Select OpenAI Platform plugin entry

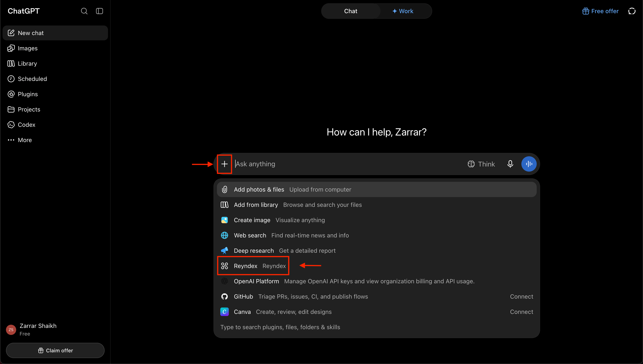click(x=377, y=281)
